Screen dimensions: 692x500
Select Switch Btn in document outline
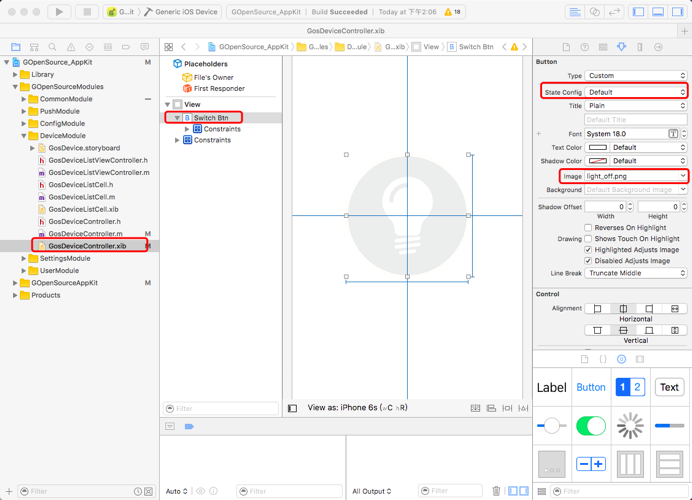(x=210, y=118)
